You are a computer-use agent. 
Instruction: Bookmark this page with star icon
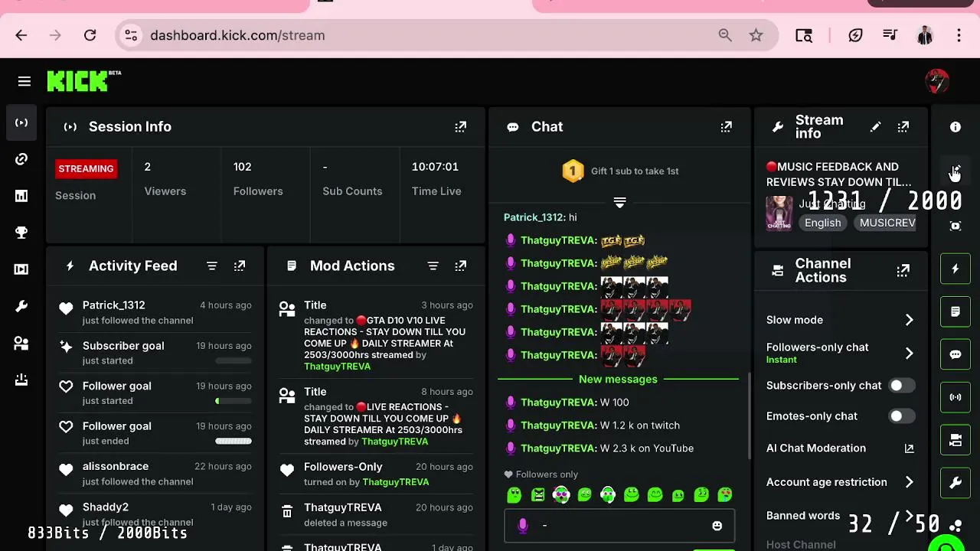point(756,35)
